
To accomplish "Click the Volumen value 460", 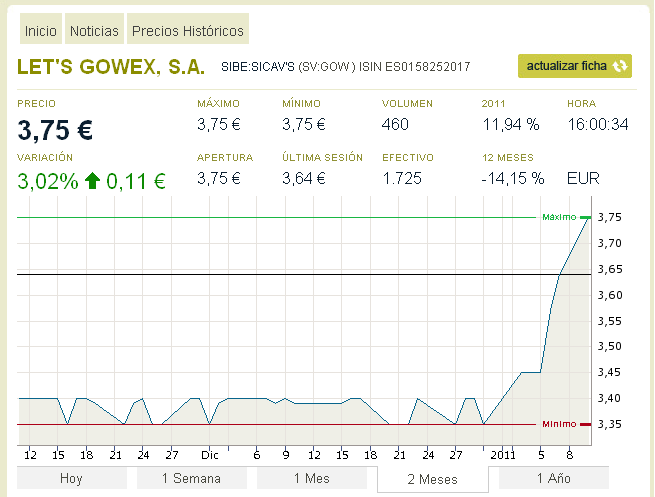I will click(x=396, y=125).
